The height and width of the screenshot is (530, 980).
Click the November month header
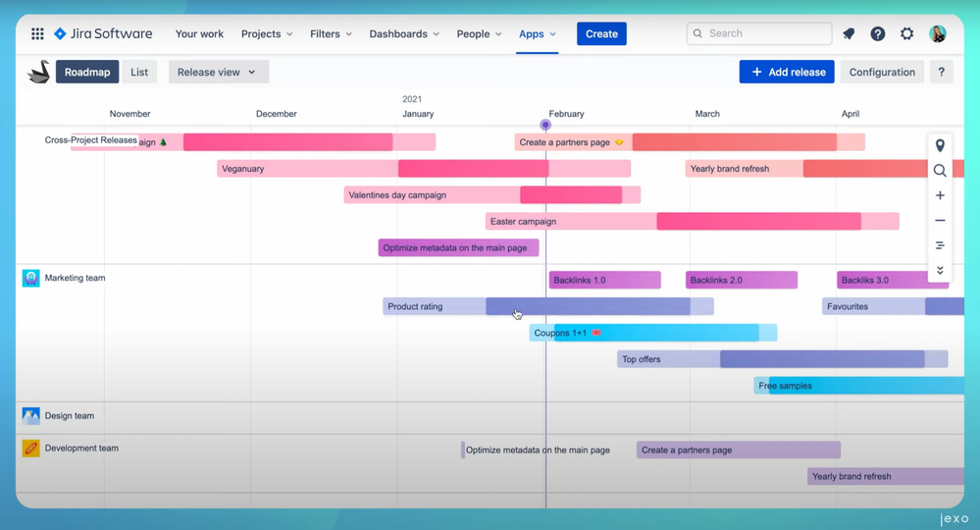(x=130, y=114)
